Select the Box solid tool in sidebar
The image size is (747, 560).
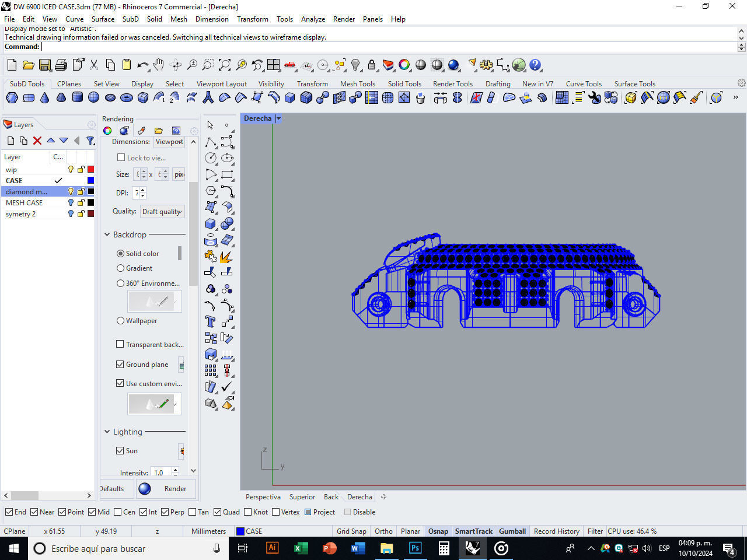click(x=211, y=223)
